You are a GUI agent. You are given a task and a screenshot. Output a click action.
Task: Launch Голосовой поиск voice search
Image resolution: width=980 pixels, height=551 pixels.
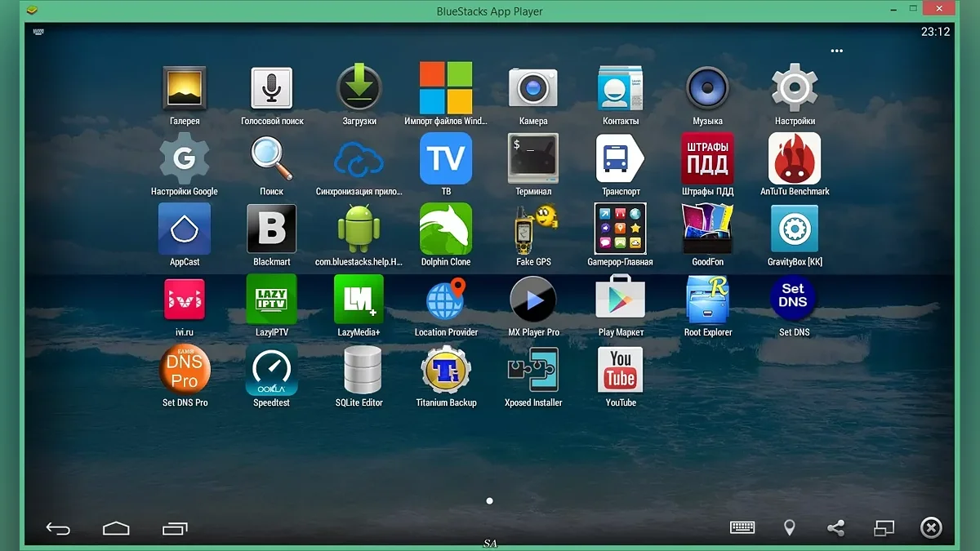click(272, 88)
